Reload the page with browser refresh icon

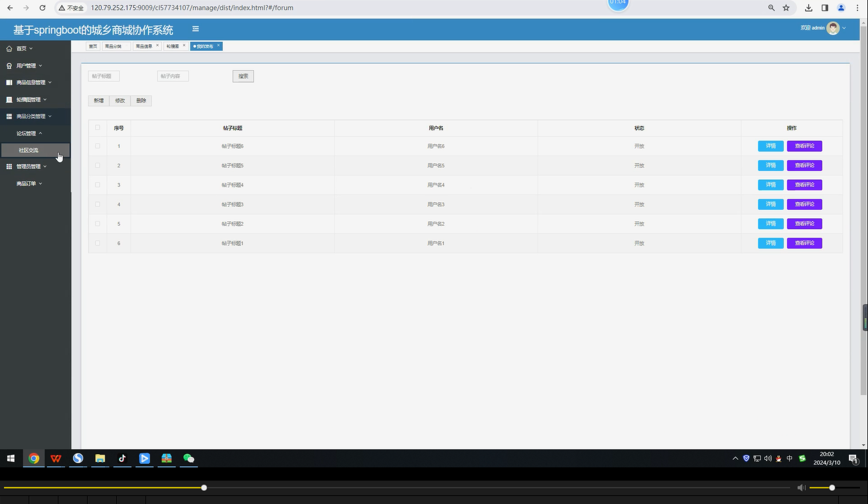42,8
